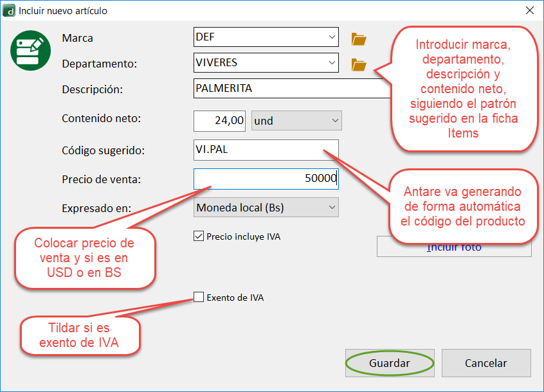Close the Incluir nuevo artículo dialog
Screen dimensions: 544x392
(x=530, y=11)
